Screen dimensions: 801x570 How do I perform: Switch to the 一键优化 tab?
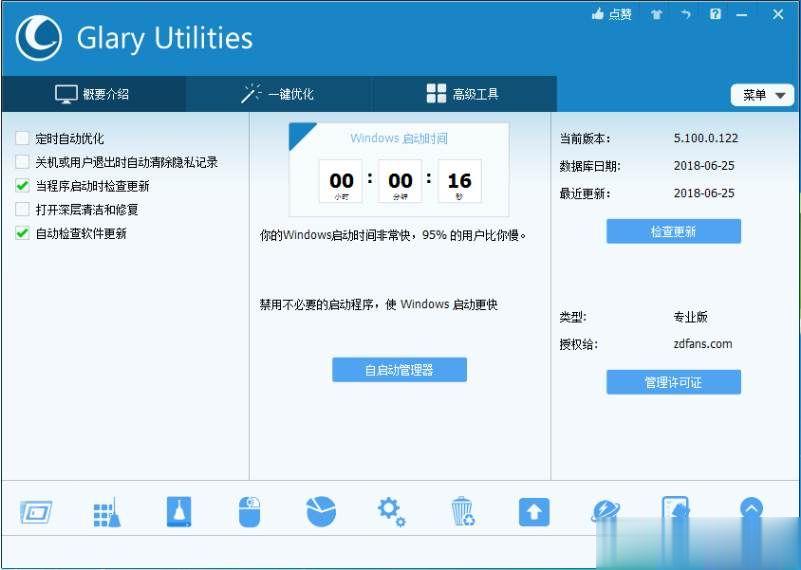[278, 94]
